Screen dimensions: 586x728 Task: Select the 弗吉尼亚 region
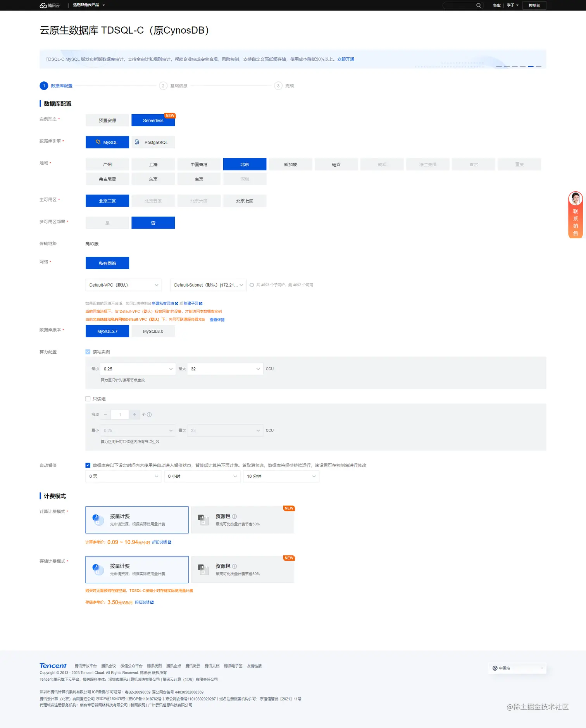[107, 179]
